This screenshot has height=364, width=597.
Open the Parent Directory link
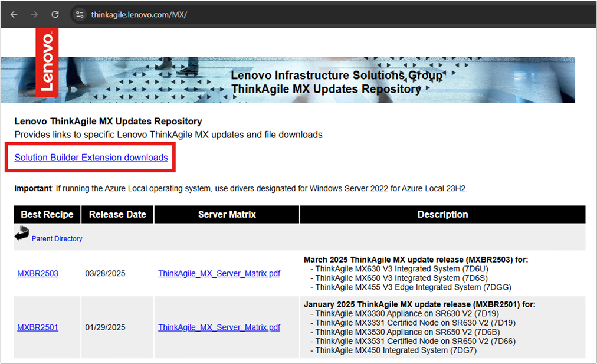tap(57, 238)
